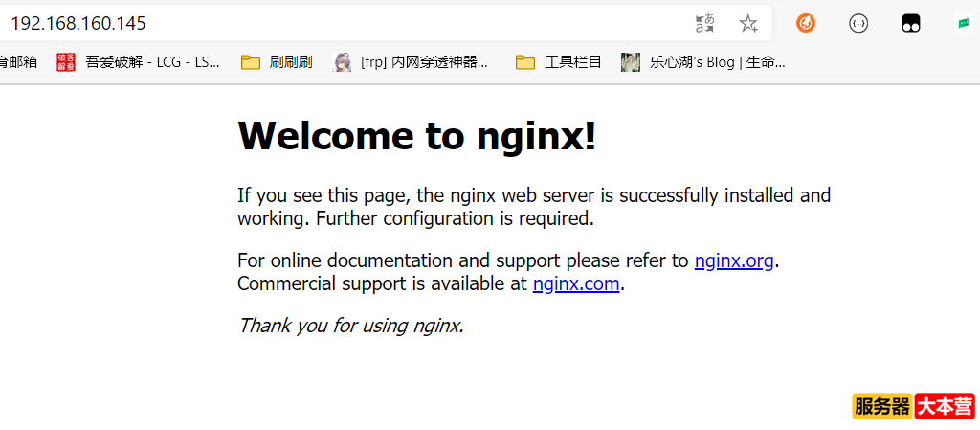Open the circled braces extension icon
This screenshot has width=980, height=430.
click(x=858, y=24)
